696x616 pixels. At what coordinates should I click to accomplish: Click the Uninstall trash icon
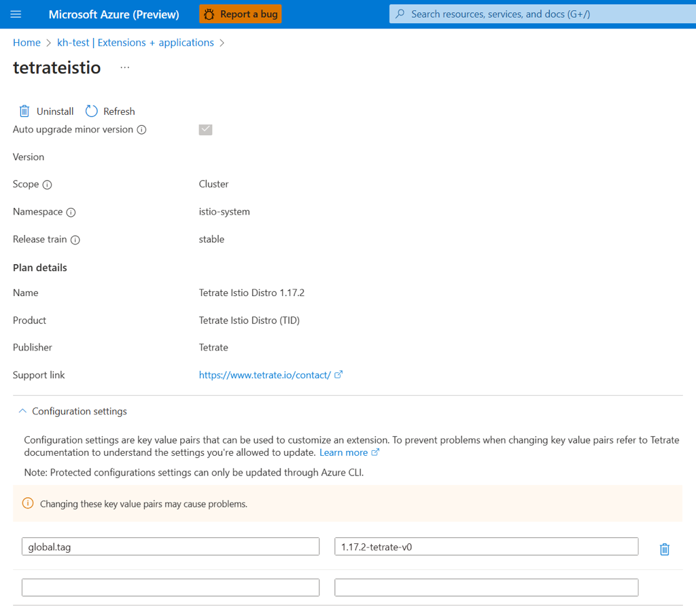coord(24,111)
